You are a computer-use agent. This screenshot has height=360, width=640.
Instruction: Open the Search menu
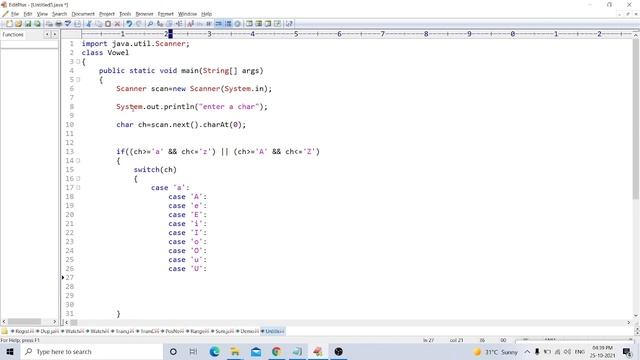click(59, 14)
